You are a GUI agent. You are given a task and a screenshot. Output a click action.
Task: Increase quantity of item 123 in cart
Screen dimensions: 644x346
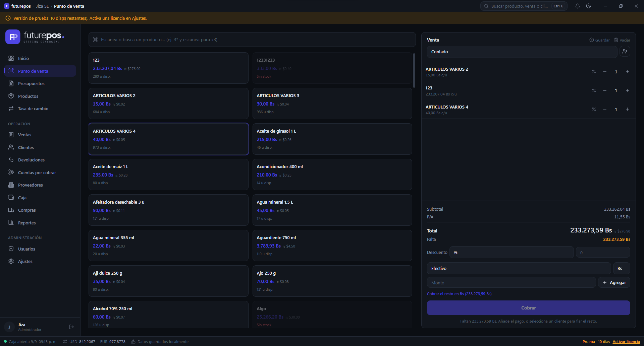[x=628, y=91]
